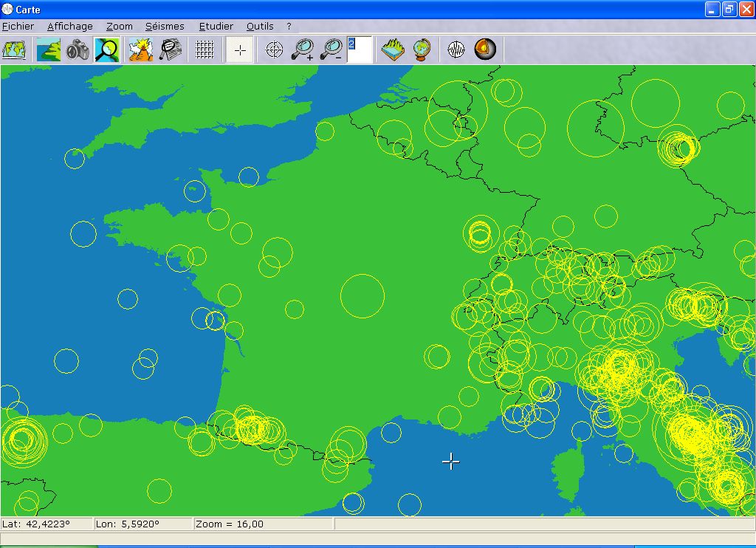Click the target center icon
This screenshot has height=548, width=756.
275,49
